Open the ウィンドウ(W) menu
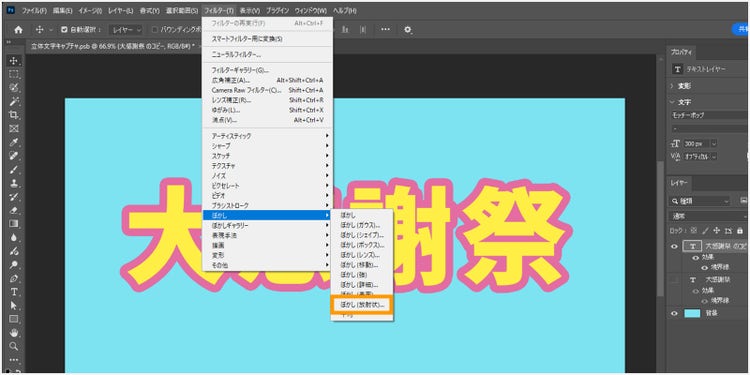 point(310,11)
